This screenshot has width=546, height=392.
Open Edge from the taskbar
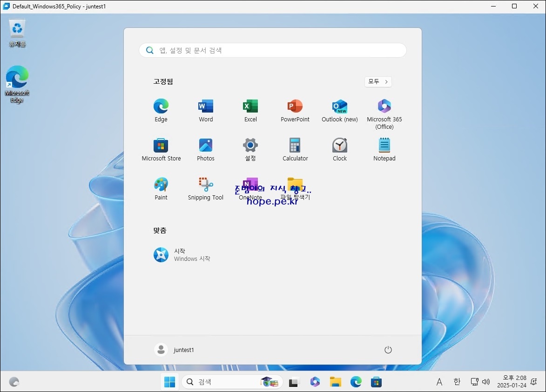356,382
